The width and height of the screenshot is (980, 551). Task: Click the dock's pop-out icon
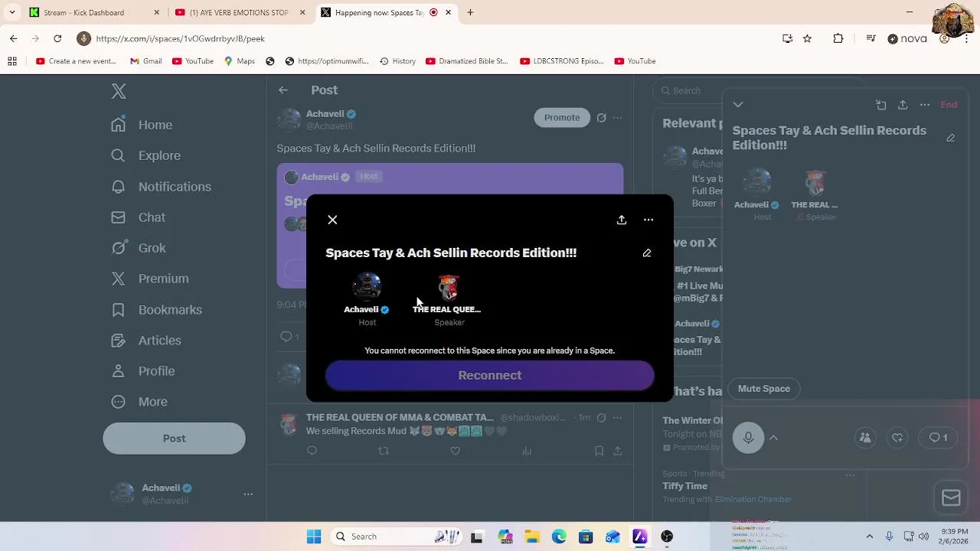pyautogui.click(x=881, y=105)
